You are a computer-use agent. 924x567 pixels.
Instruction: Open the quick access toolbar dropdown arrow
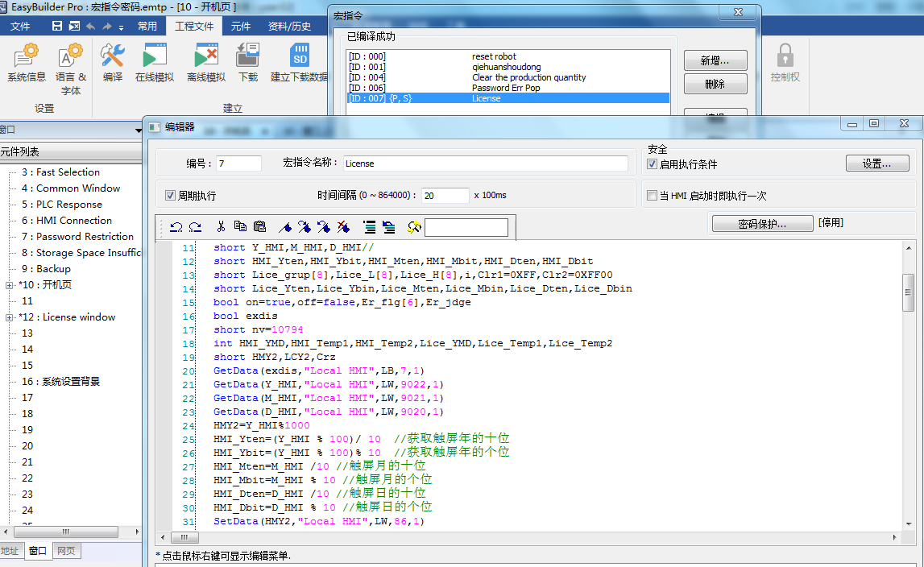click(x=121, y=27)
